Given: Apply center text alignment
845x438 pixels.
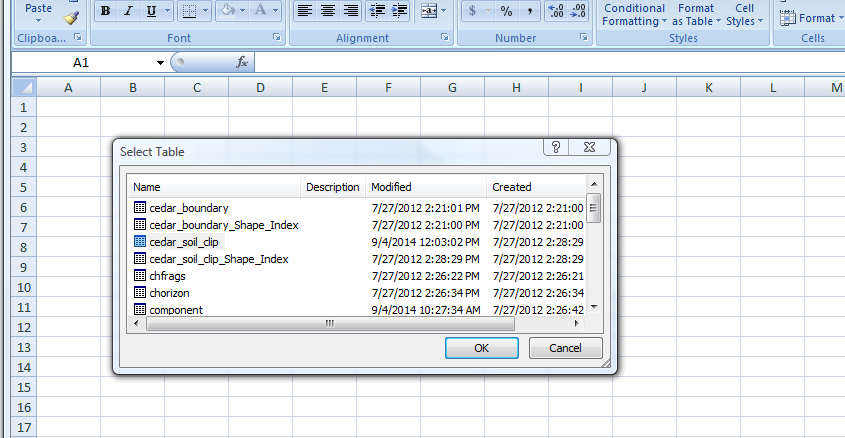Looking at the screenshot, I should pyautogui.click(x=327, y=11).
